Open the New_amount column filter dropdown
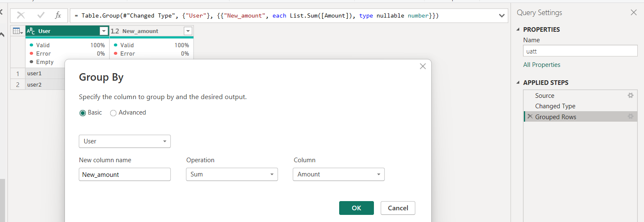Screen dimensions: 644x222 (188, 31)
